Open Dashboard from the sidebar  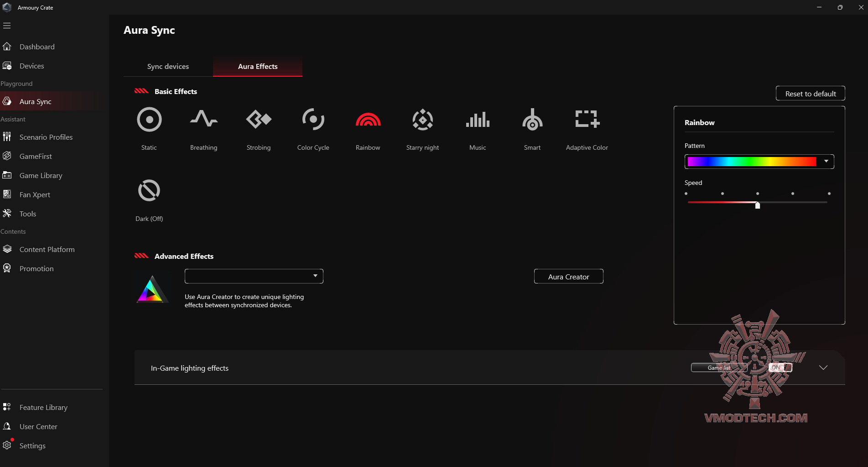37,47
